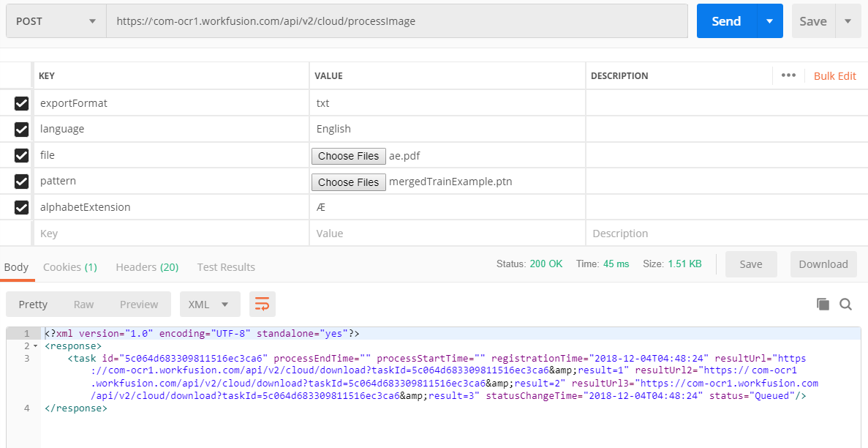Open the three-dots column options menu
Image resolution: width=868 pixels, height=448 pixels.
point(788,75)
